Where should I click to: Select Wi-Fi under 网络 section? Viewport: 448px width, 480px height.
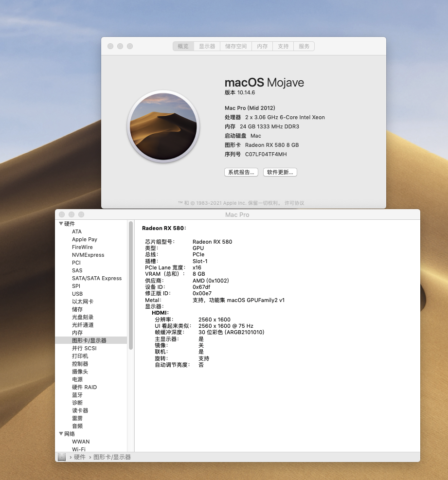79,449
